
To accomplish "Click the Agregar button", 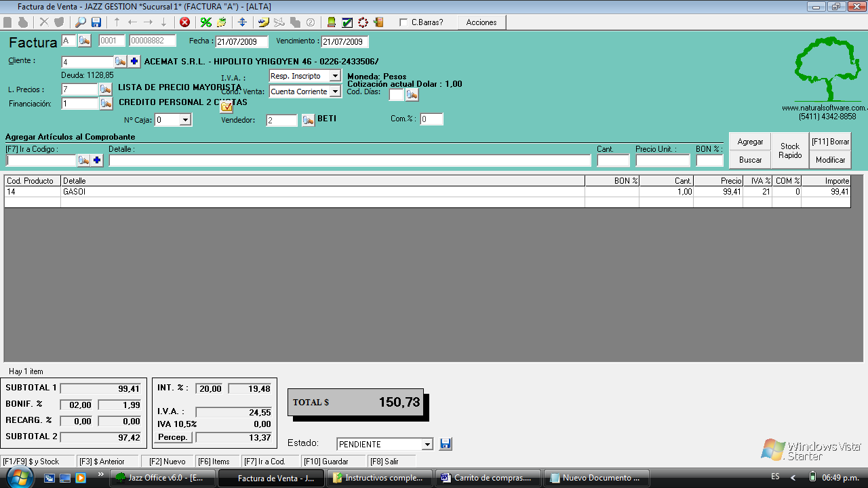I will coord(751,142).
